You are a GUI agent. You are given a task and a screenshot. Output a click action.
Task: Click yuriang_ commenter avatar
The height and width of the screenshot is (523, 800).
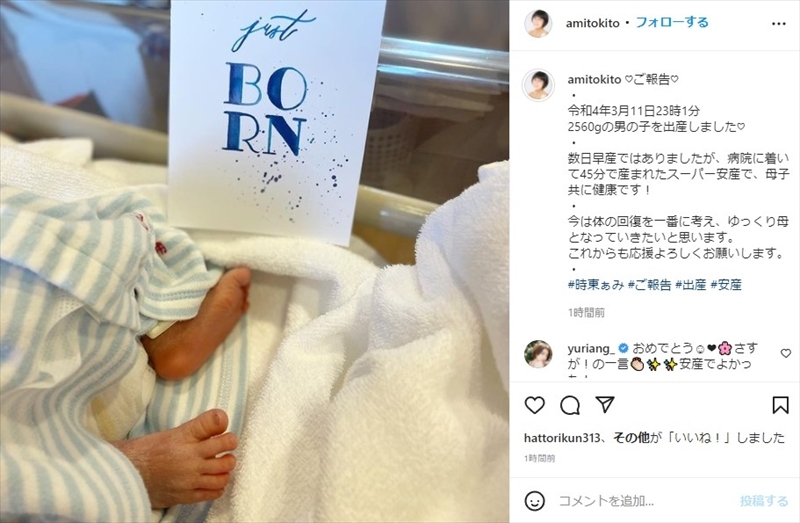[x=538, y=354]
